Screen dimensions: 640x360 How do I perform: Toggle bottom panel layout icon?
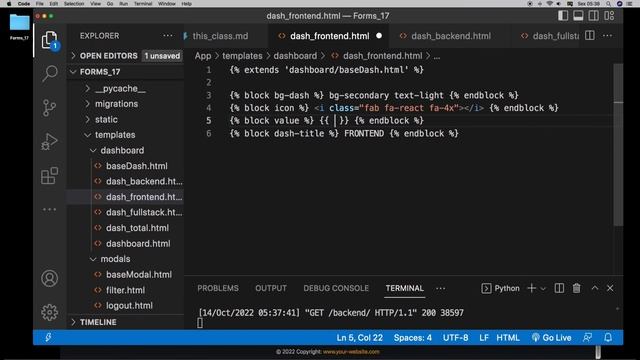click(578, 16)
